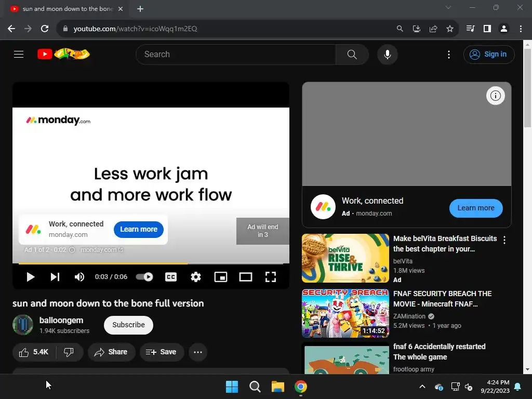Open FNAF SECURITY BREACH THE MOVIE title
The image size is (532, 399).
pyautogui.click(x=442, y=299)
